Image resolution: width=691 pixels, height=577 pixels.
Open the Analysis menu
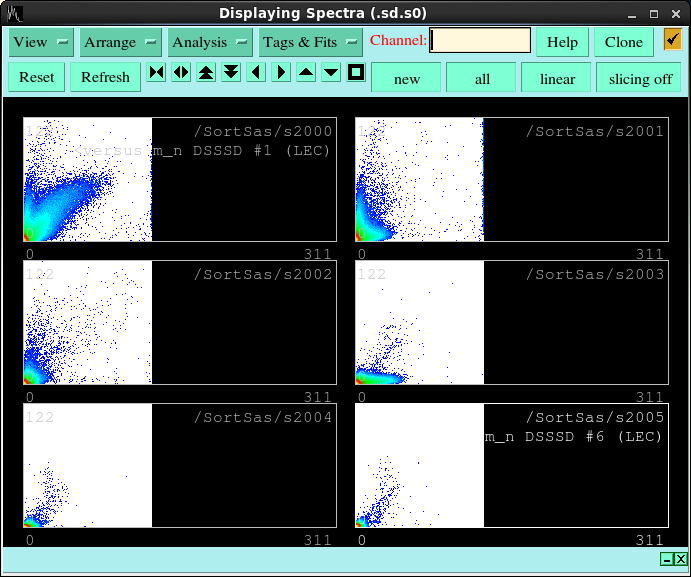tap(210, 42)
